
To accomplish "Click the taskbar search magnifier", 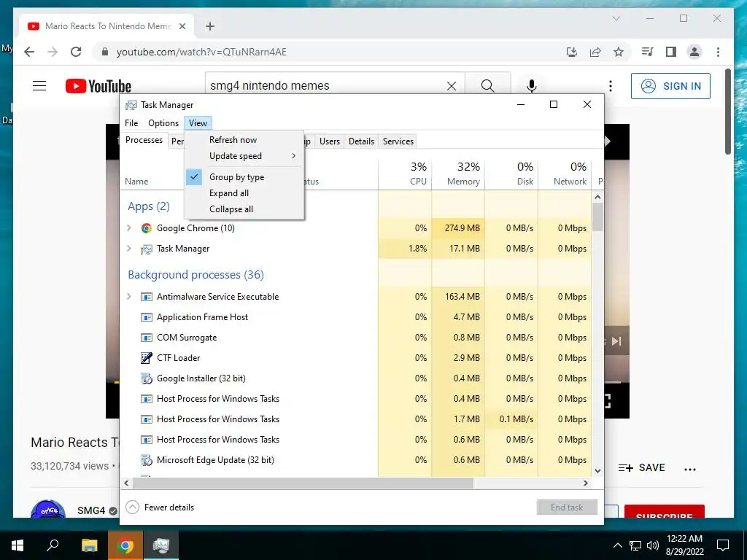I will tap(53, 545).
